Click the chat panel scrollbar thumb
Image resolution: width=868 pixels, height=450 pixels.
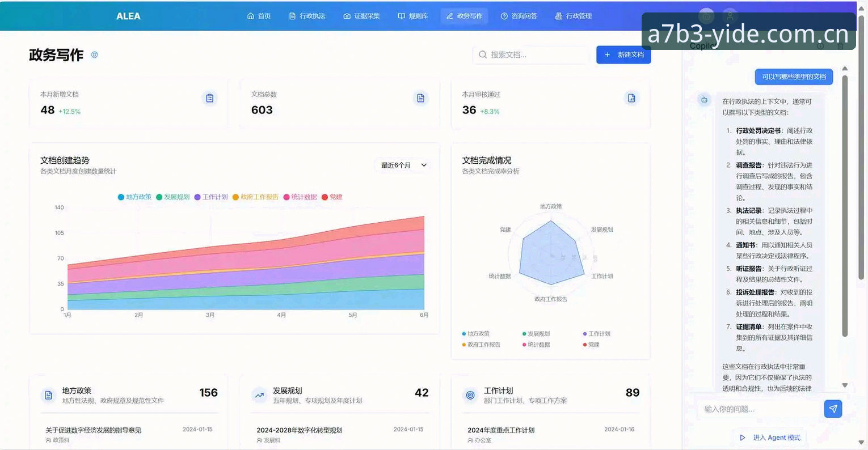coord(845,207)
